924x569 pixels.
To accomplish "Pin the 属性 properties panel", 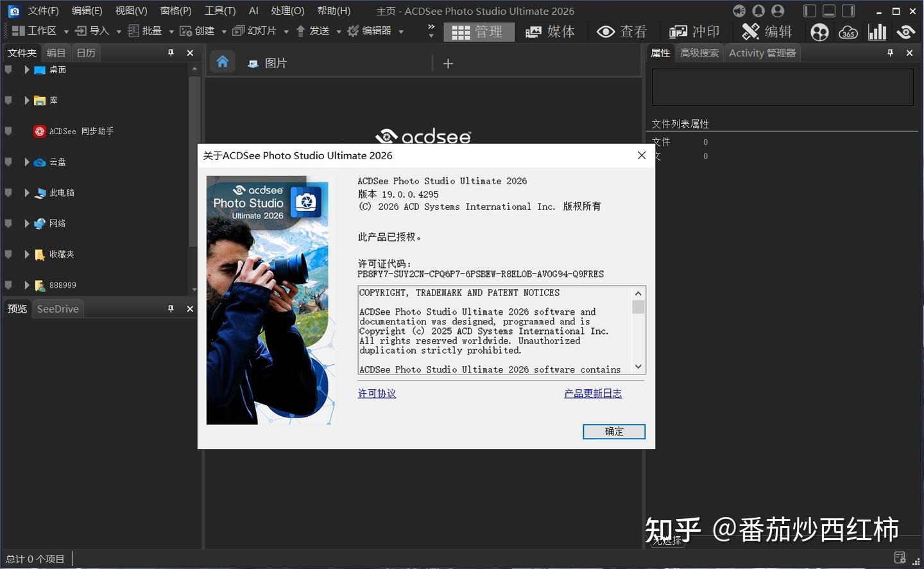I will point(890,53).
